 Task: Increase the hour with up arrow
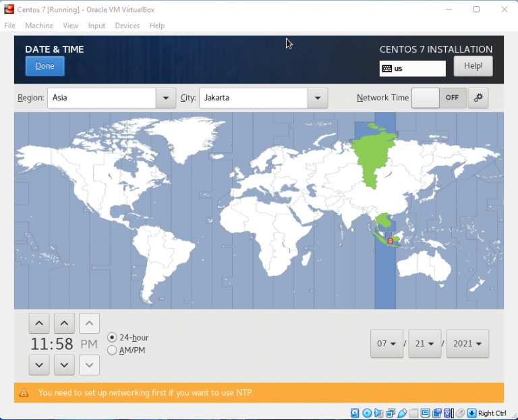click(x=39, y=323)
